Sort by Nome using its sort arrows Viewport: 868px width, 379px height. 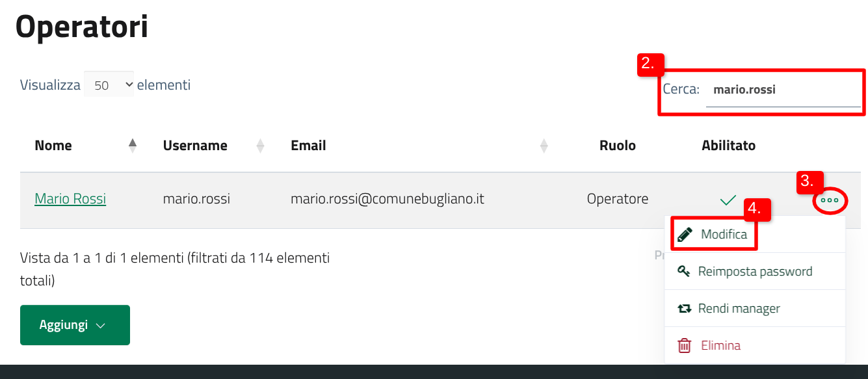tap(133, 146)
